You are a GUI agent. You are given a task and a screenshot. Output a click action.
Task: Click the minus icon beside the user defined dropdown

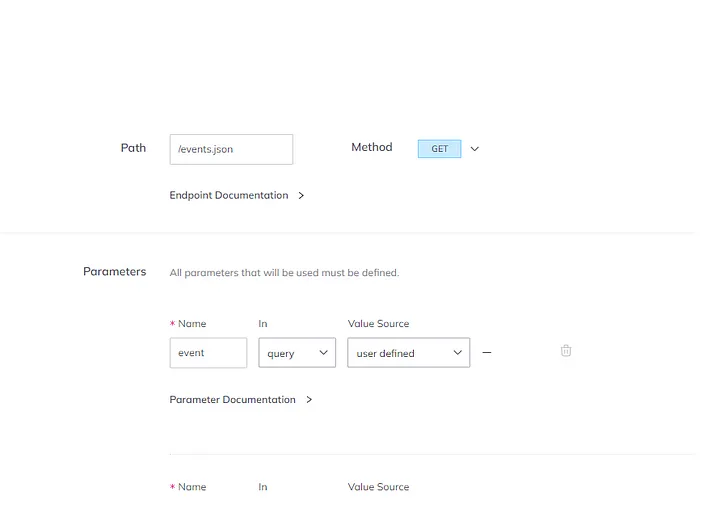pyautogui.click(x=487, y=352)
